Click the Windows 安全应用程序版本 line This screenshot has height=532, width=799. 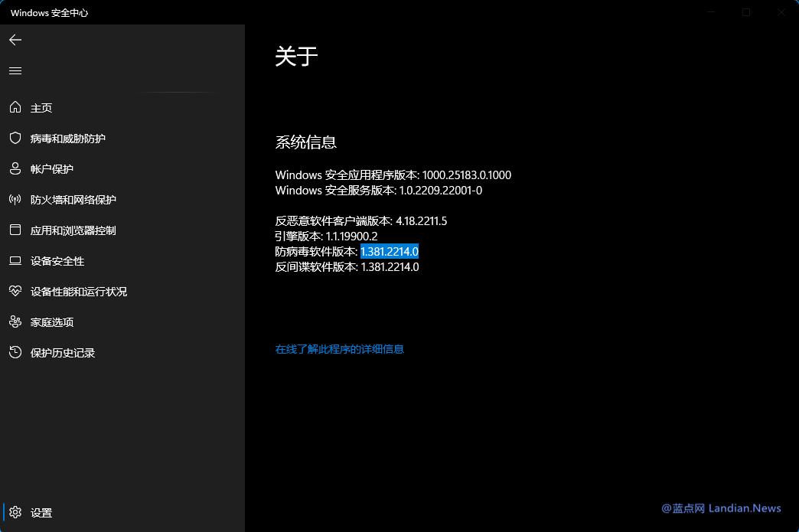click(x=393, y=175)
